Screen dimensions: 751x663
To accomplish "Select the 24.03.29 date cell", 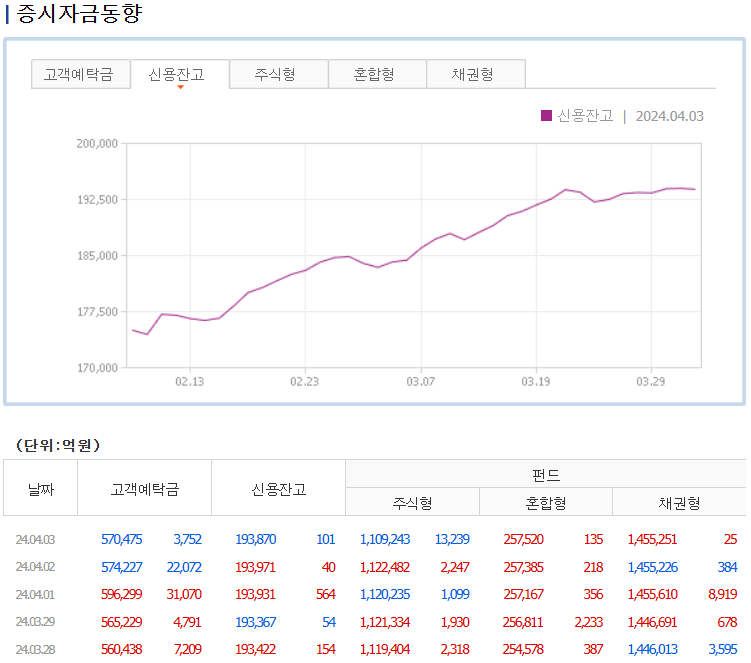I will click(35, 622).
